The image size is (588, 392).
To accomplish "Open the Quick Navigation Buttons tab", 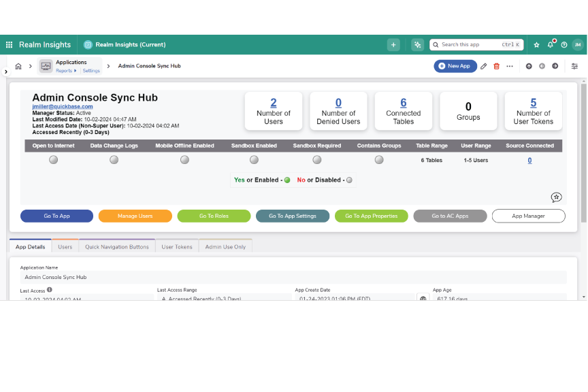I will (x=117, y=247).
